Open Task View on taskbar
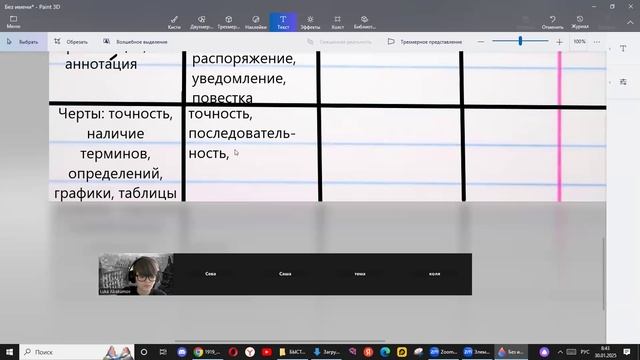 pos(163,352)
